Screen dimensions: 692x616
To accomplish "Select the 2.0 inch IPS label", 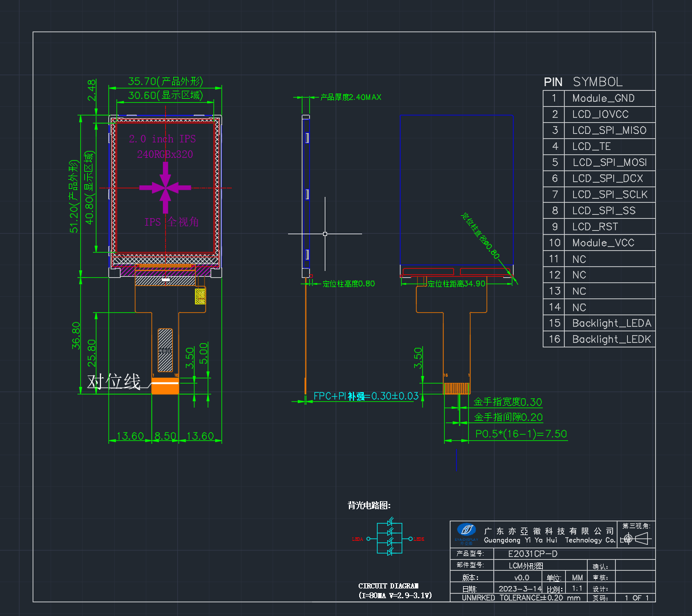I will pos(162,139).
